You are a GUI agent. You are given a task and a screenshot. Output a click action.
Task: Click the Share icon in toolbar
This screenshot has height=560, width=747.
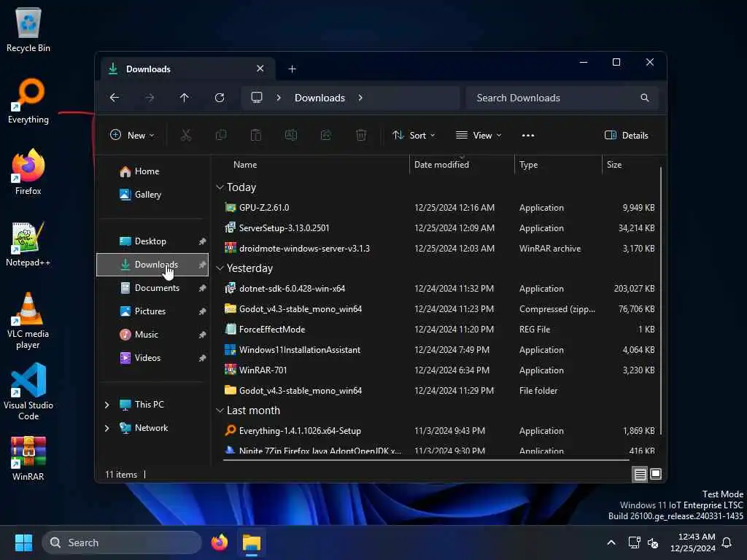pos(326,135)
